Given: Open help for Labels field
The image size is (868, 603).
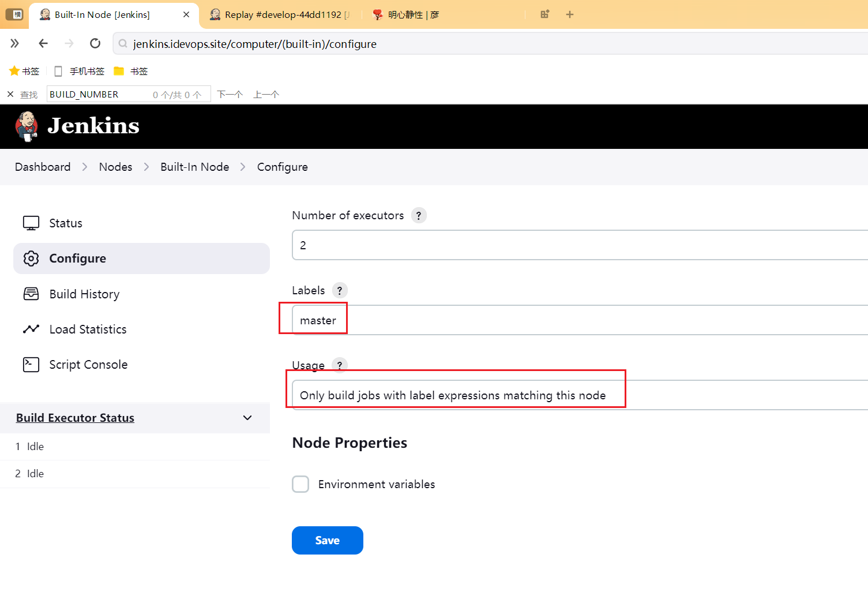Looking at the screenshot, I should click(x=340, y=290).
